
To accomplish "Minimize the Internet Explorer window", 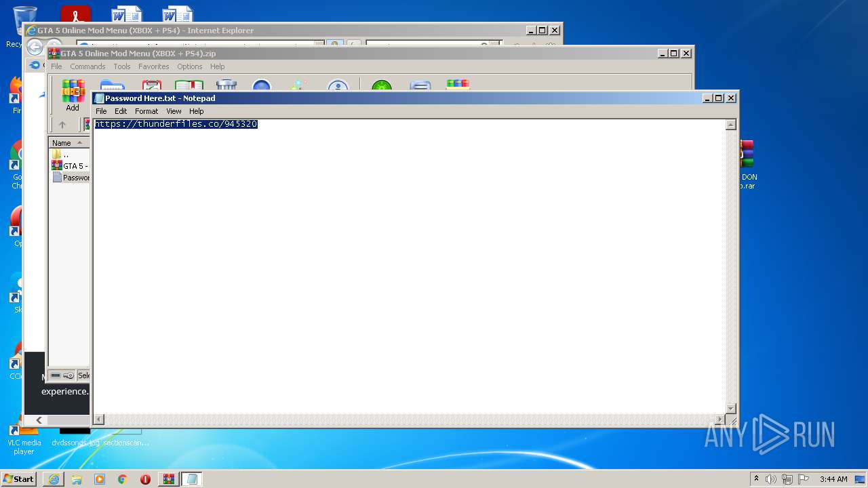I will (x=531, y=30).
